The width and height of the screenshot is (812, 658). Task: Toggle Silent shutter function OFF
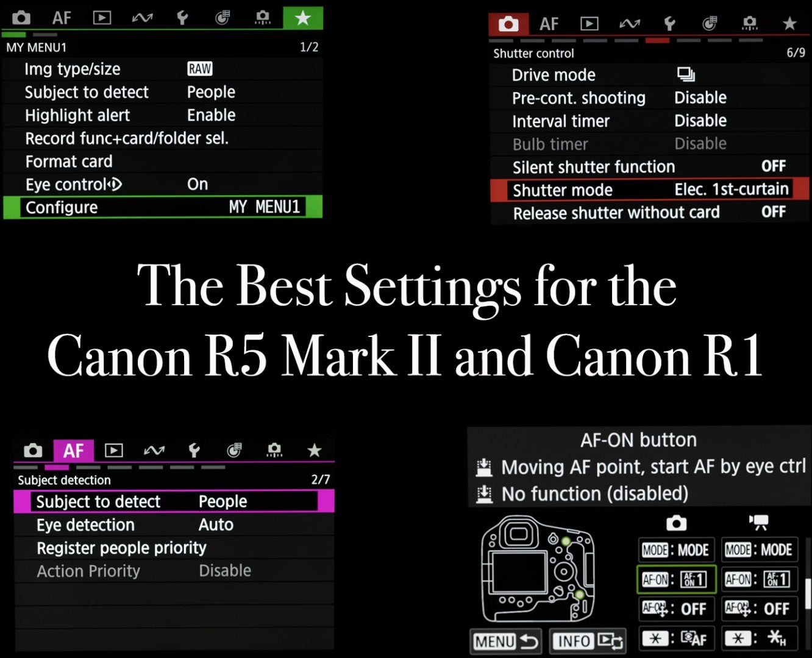click(x=773, y=166)
